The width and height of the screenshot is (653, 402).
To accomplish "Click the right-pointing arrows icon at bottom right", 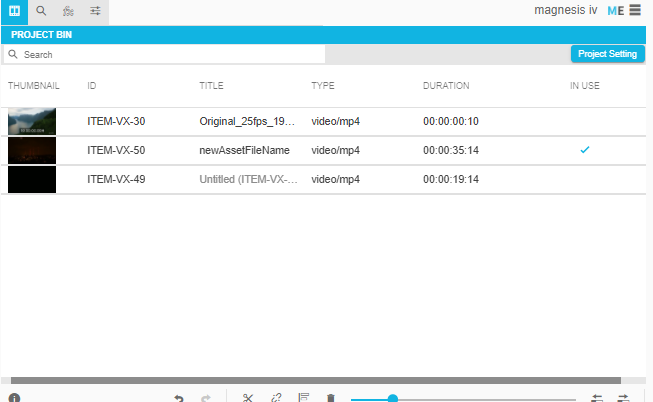I will [x=623, y=398].
